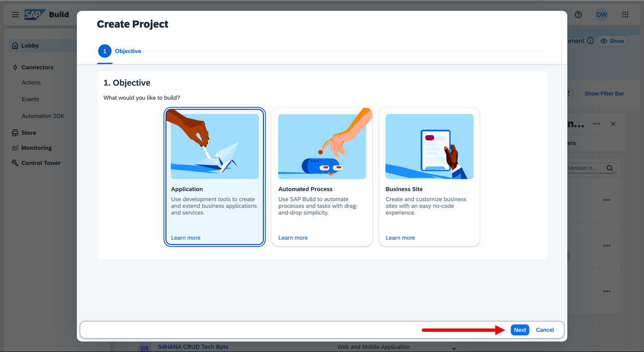Open Events under Connectors
This screenshot has width=644, height=352.
point(30,99)
